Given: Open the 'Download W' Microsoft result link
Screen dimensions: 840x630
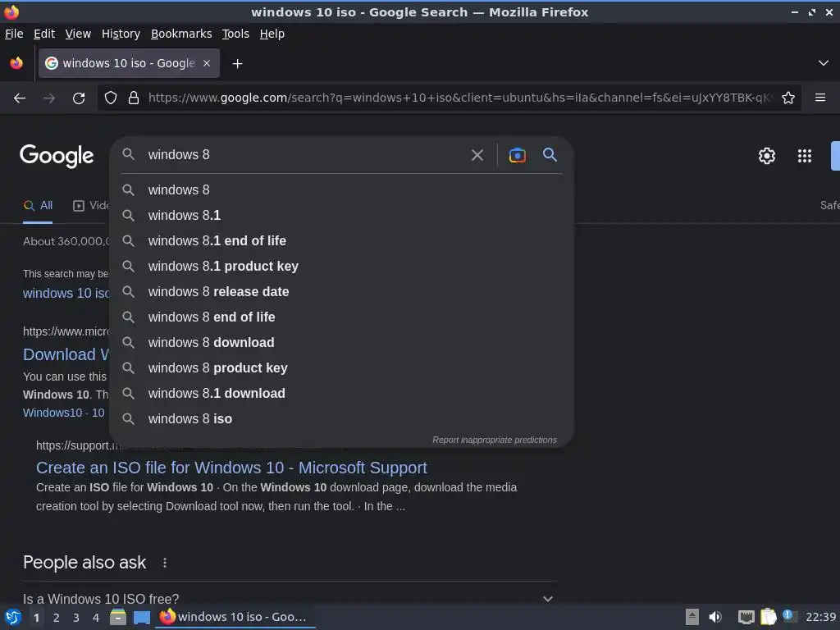Looking at the screenshot, I should [66, 354].
